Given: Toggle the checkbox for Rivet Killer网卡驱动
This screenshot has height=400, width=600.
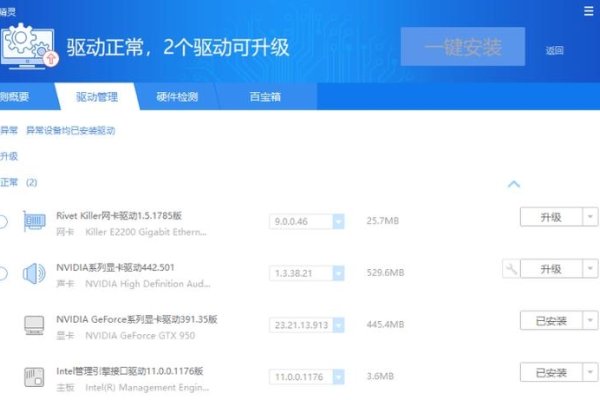Looking at the screenshot, I should pyautogui.click(x=2, y=222).
